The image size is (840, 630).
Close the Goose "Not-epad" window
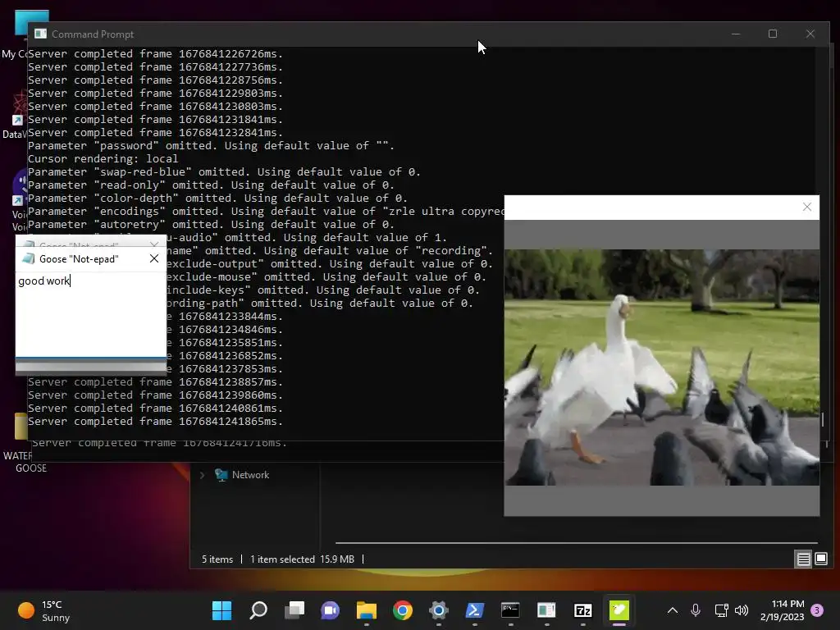click(154, 258)
